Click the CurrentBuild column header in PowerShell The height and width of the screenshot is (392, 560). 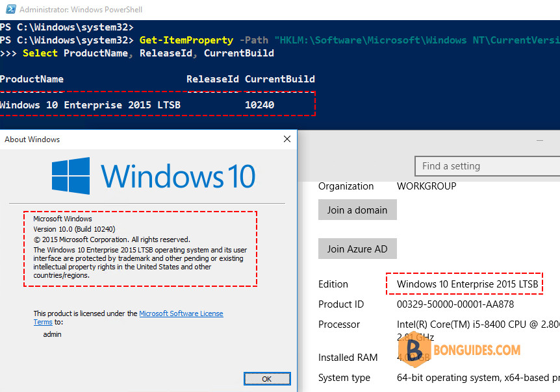pyautogui.click(x=279, y=79)
